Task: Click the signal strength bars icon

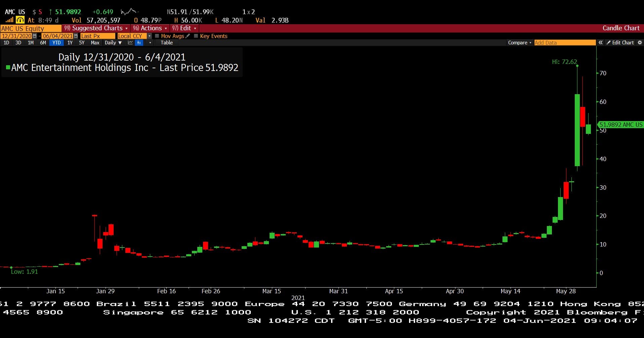Action: pos(9,20)
